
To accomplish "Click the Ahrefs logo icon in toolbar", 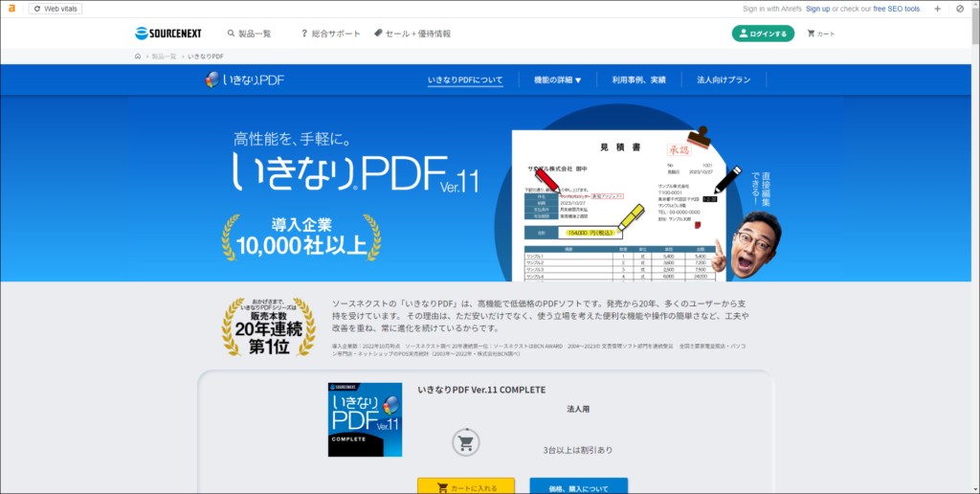I will pos(11,9).
